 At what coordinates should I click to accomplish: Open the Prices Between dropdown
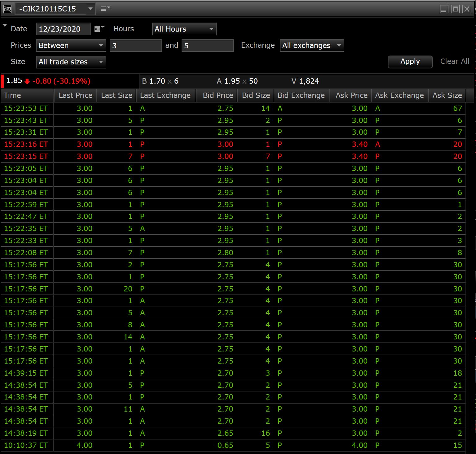[x=71, y=46]
